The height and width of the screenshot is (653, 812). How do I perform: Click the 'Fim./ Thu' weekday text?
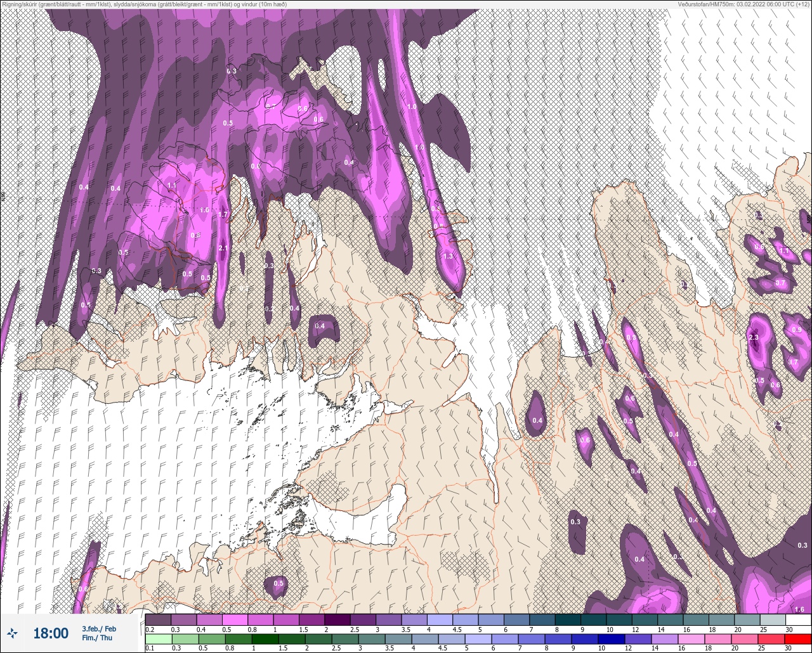[96, 638]
